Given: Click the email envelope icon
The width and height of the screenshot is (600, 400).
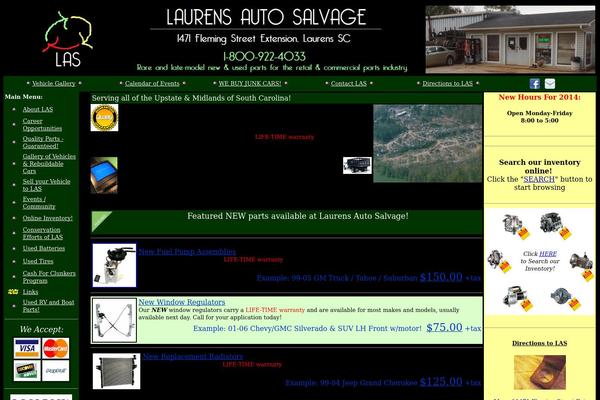Looking at the screenshot, I should 550,84.
